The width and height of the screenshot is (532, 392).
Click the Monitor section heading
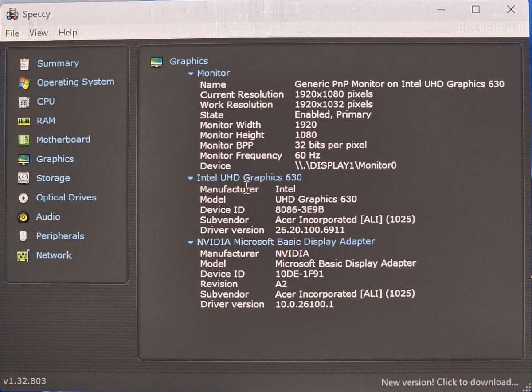pos(214,73)
